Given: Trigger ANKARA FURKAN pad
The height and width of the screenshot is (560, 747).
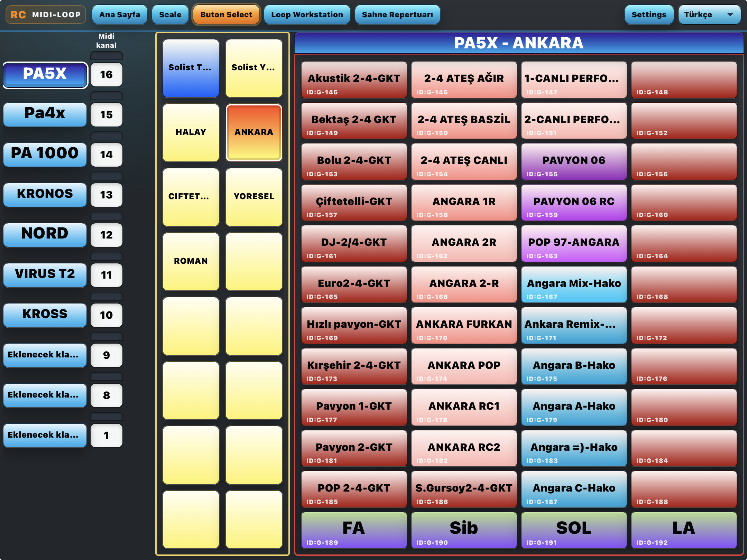Looking at the screenshot, I should click(x=464, y=326).
